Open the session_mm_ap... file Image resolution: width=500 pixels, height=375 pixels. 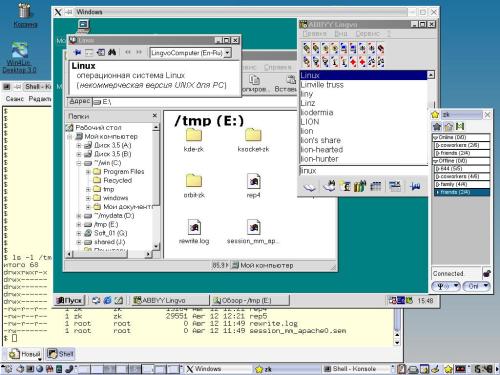[253, 232]
